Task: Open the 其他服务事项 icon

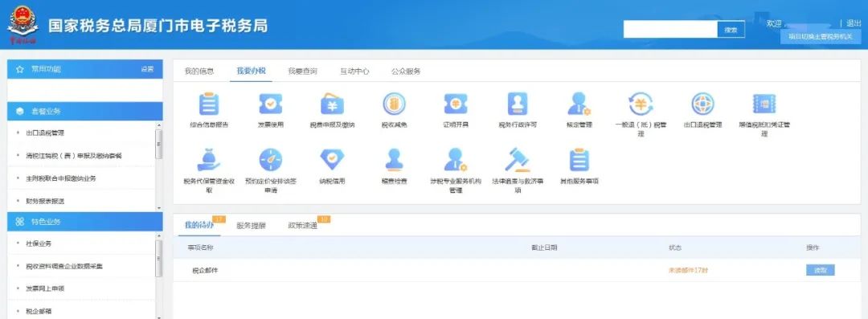Action: point(579,159)
